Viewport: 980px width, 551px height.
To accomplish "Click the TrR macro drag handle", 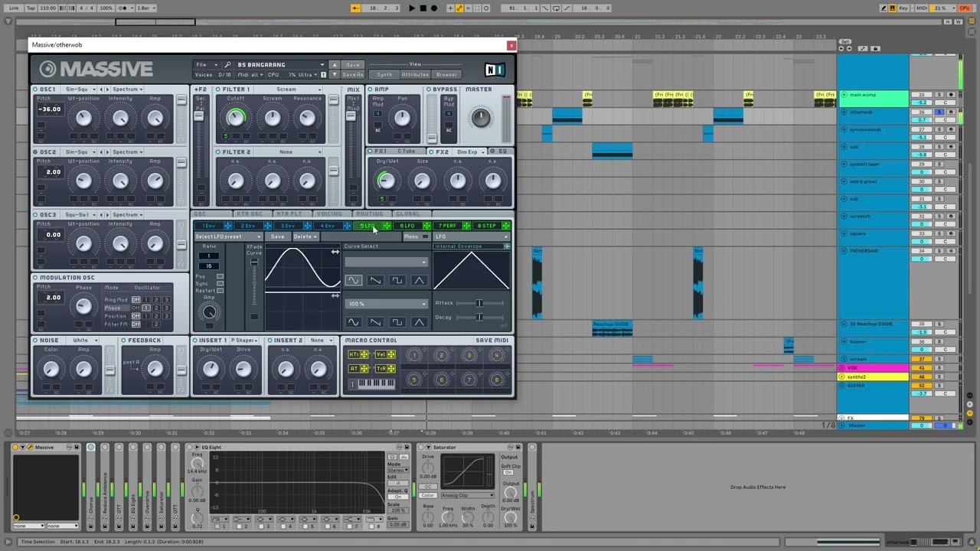I will 390,368.
